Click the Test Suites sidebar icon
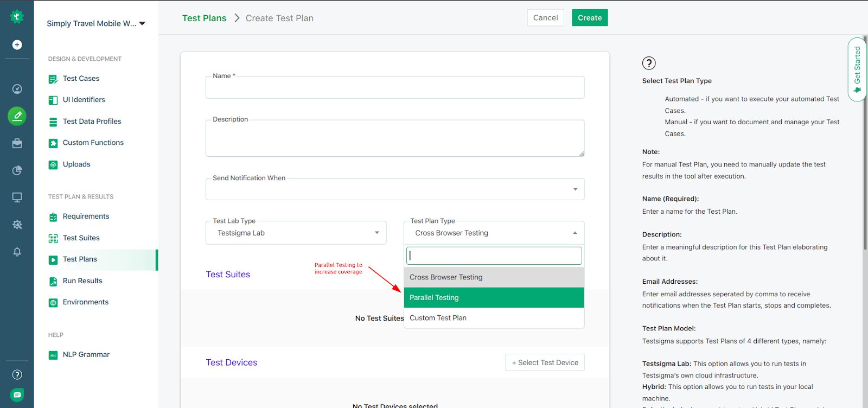 point(53,239)
